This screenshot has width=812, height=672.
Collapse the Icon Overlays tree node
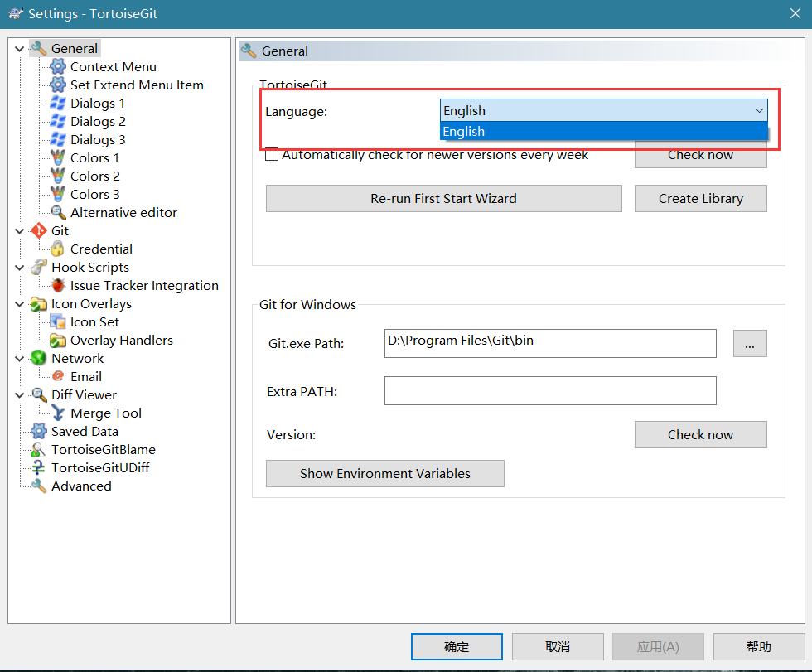20,304
